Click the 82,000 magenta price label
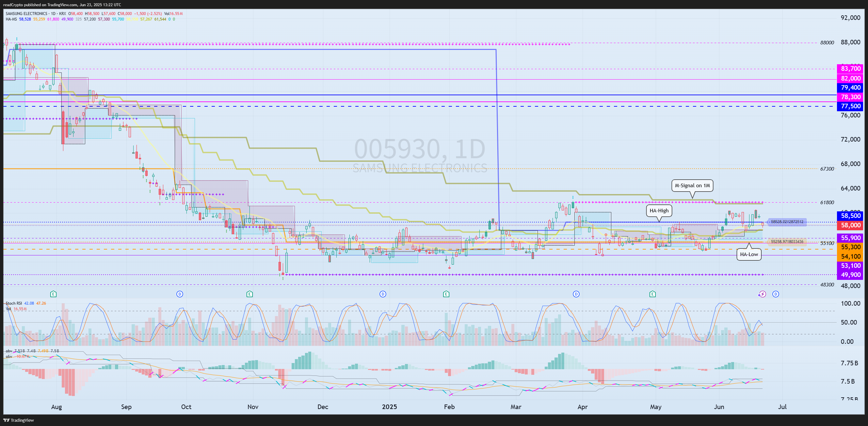Screen dimensions: 868x426 [850, 78]
